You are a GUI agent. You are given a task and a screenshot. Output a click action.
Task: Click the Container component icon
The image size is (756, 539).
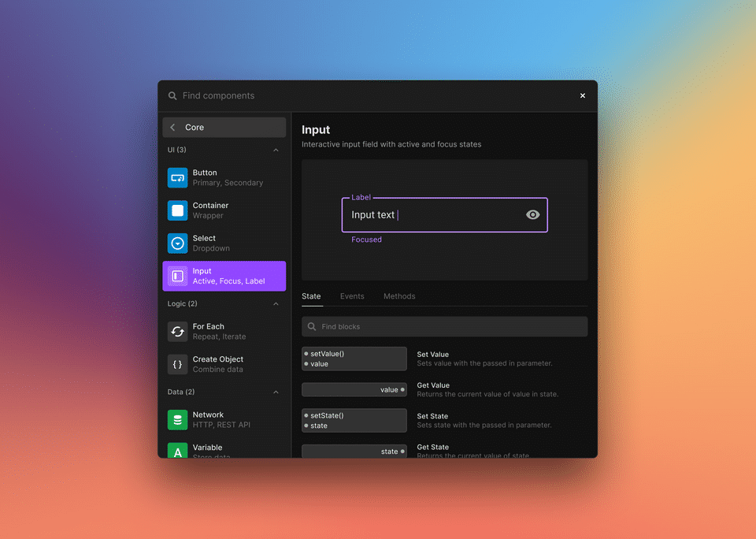(177, 210)
